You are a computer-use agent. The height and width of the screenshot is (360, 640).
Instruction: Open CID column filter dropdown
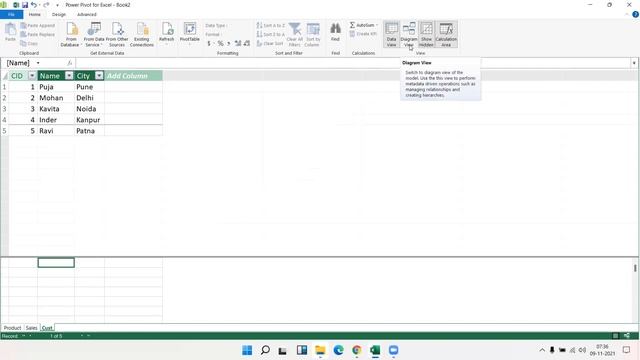tap(32, 76)
